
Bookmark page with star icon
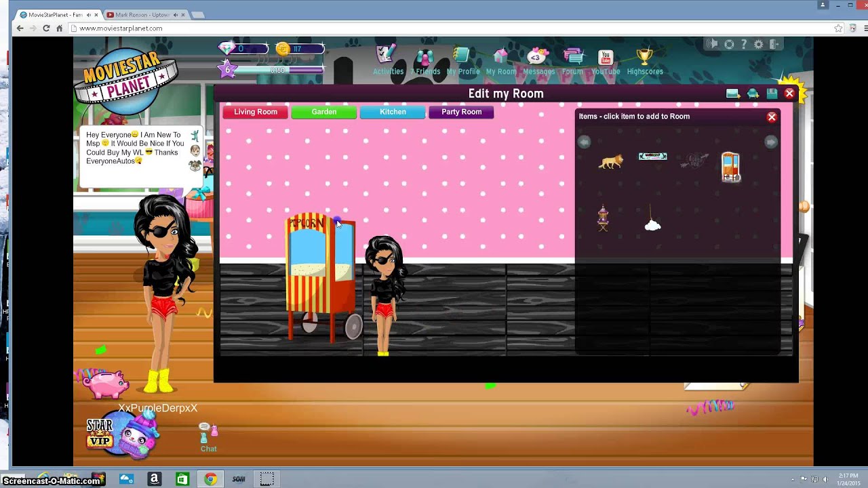click(838, 28)
